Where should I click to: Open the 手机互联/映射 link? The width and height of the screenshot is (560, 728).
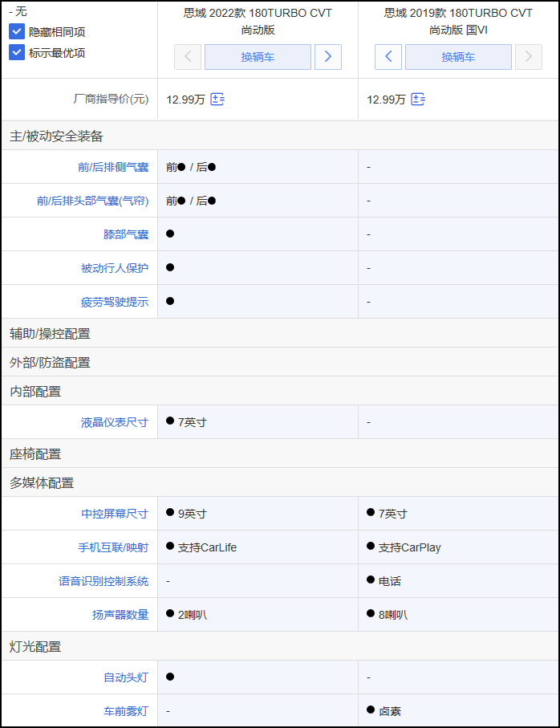pos(113,548)
